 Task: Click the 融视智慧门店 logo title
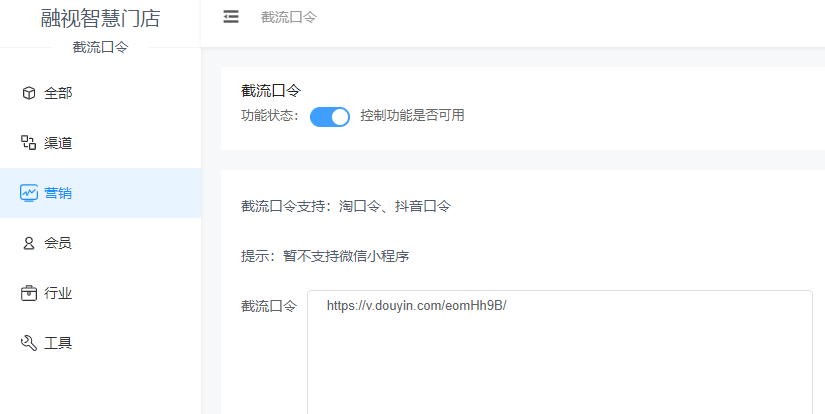tap(100, 18)
